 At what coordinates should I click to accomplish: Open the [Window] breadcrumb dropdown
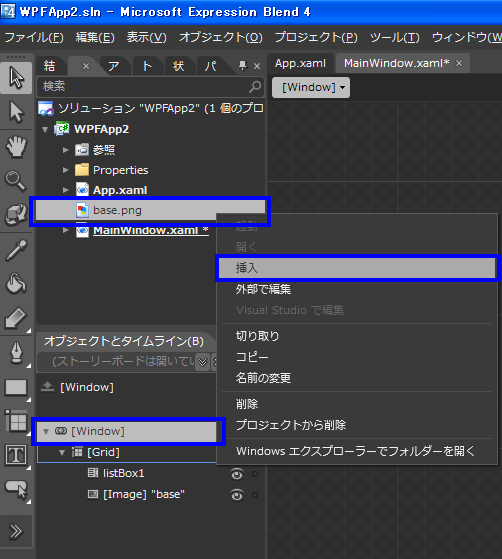click(311, 87)
